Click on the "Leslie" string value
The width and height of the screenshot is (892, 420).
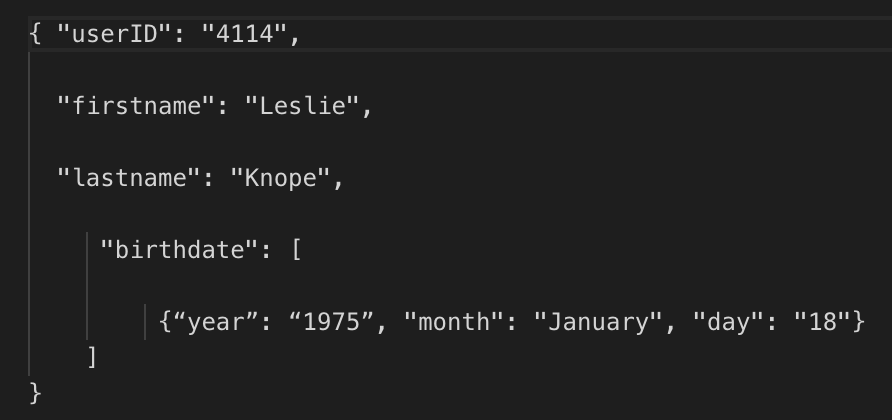point(302,106)
